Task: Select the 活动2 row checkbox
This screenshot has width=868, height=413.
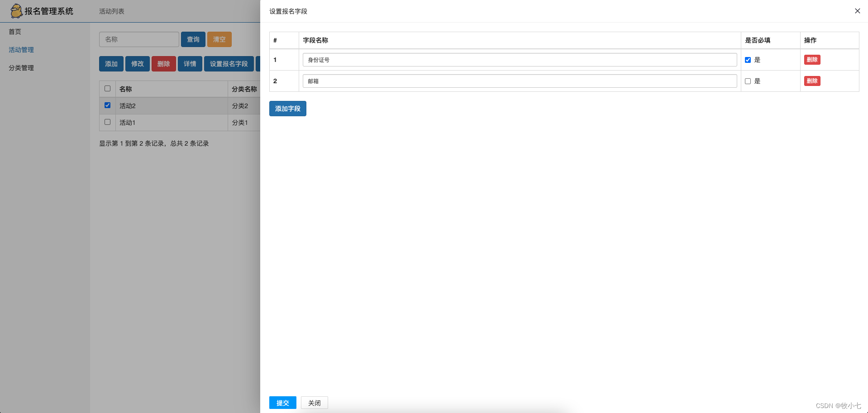Action: [107, 105]
